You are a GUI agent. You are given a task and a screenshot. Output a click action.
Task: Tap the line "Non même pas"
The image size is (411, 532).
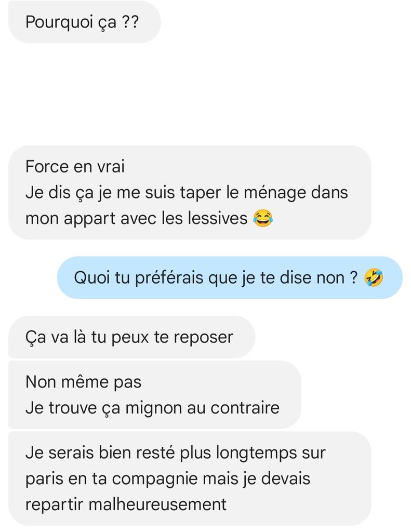(x=83, y=382)
